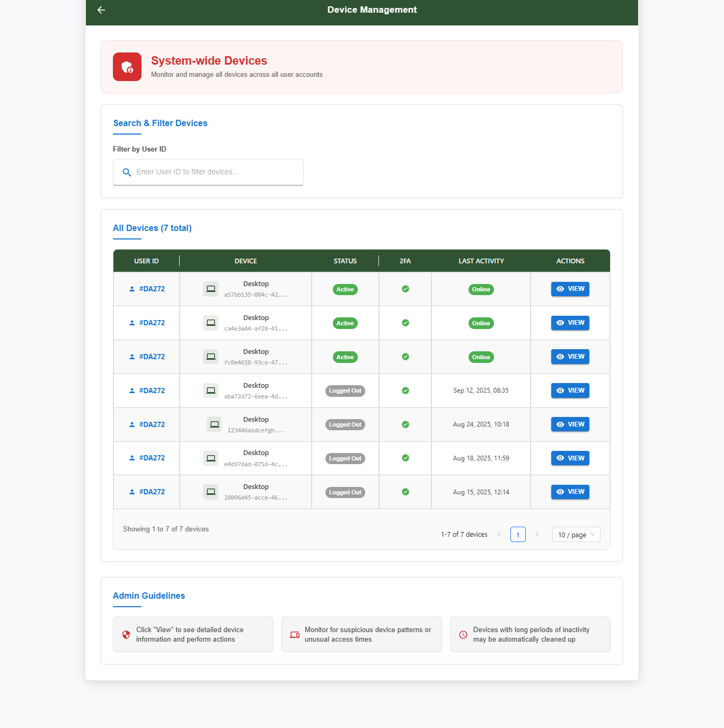724x728 pixels.
Task: Click the clock icon in Admin Guidelines
Action: coord(463,635)
